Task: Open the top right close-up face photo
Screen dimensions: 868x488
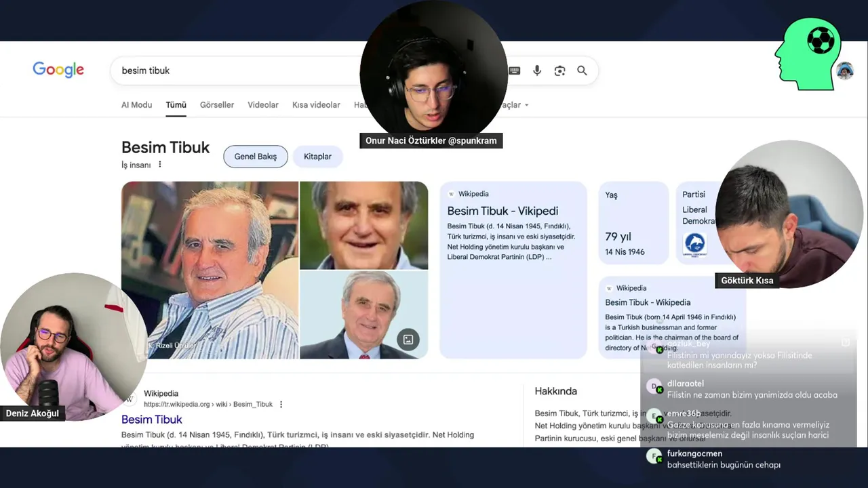Action: (x=364, y=225)
